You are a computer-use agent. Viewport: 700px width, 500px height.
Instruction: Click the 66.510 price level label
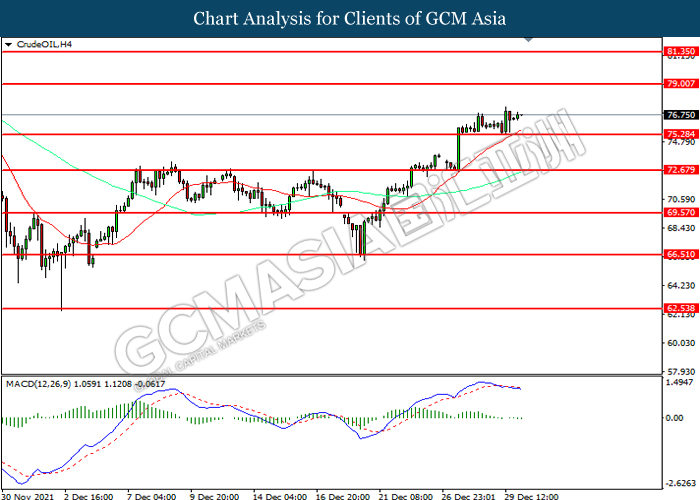[x=681, y=254]
